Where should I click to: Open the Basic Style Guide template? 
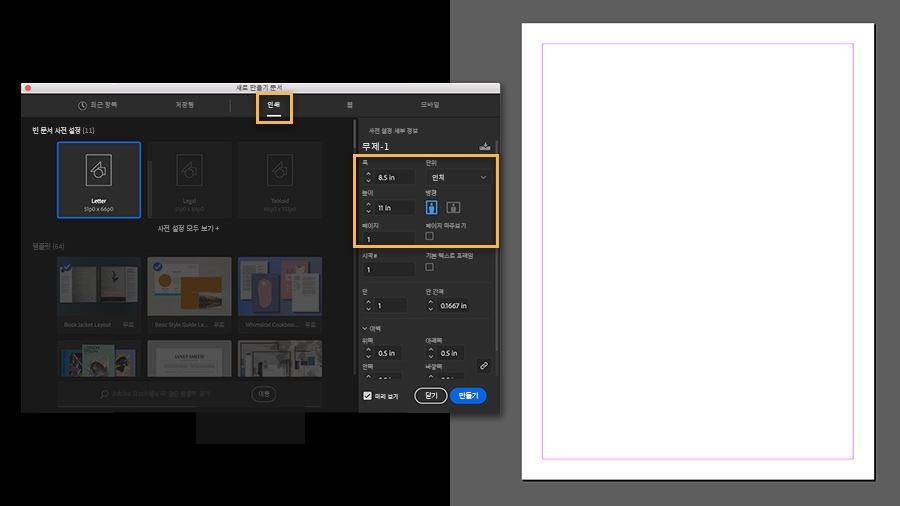pos(189,293)
